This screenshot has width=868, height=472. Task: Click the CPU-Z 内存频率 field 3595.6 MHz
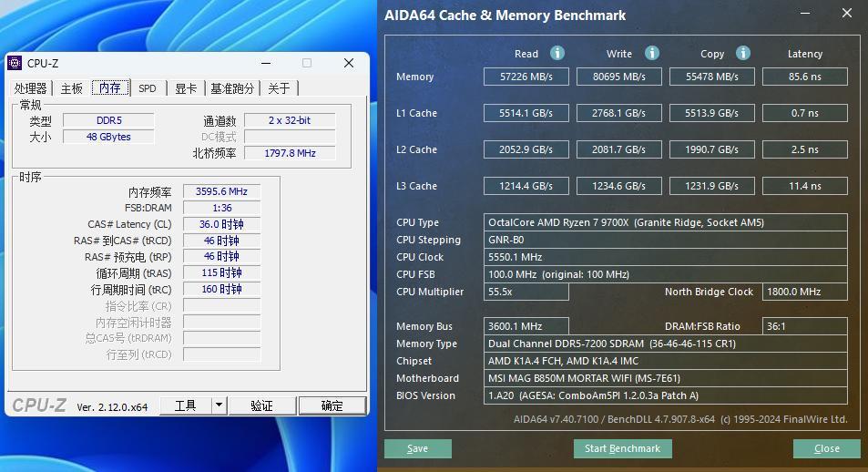[x=221, y=191]
